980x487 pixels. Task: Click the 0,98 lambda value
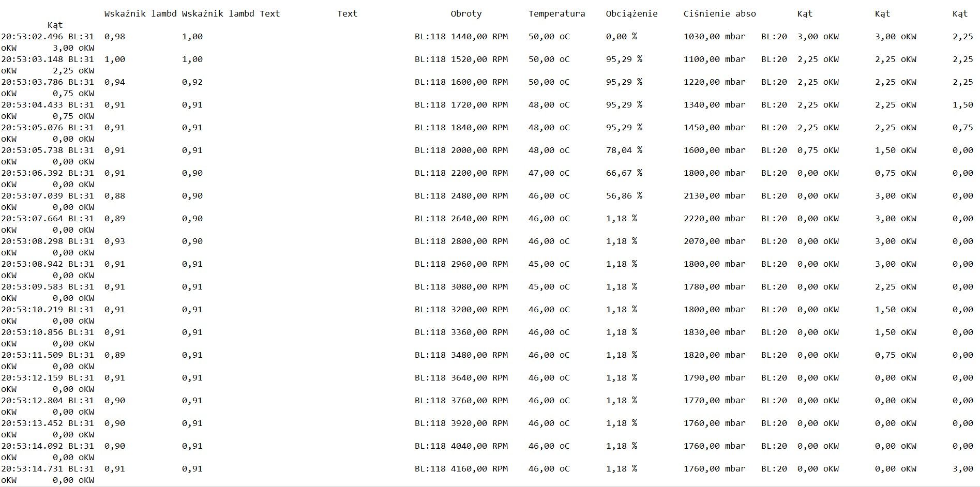(114, 37)
